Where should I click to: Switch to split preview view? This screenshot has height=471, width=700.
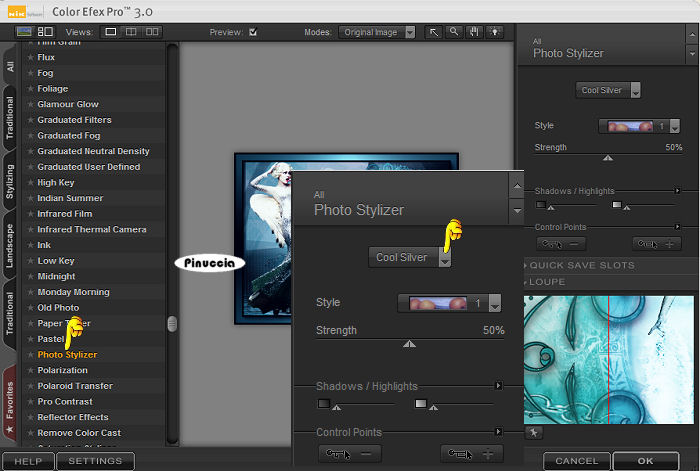(x=130, y=32)
